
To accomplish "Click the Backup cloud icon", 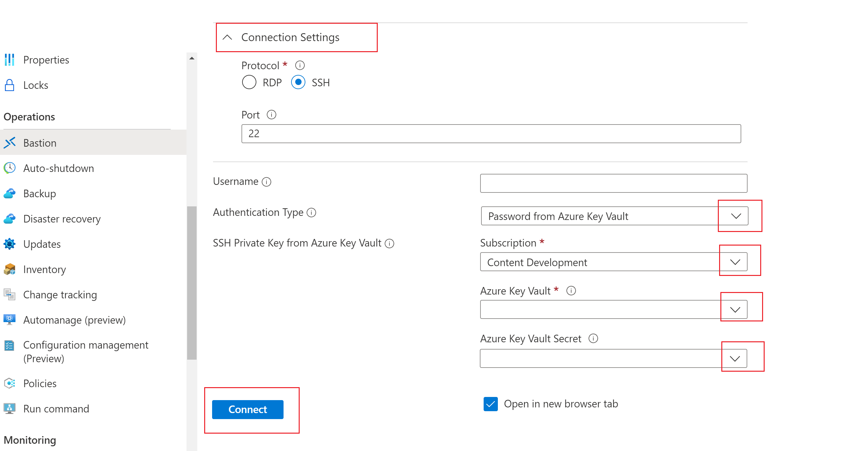I will pos(10,193).
